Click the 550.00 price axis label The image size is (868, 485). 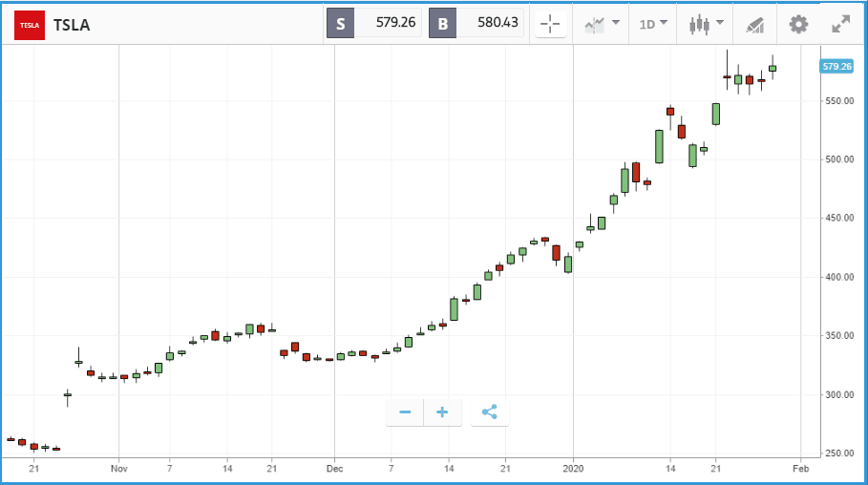[839, 101]
